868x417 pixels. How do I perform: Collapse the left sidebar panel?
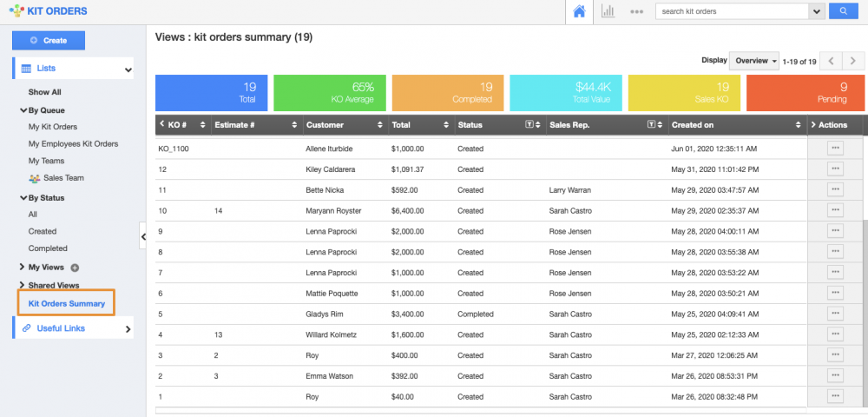pos(142,235)
